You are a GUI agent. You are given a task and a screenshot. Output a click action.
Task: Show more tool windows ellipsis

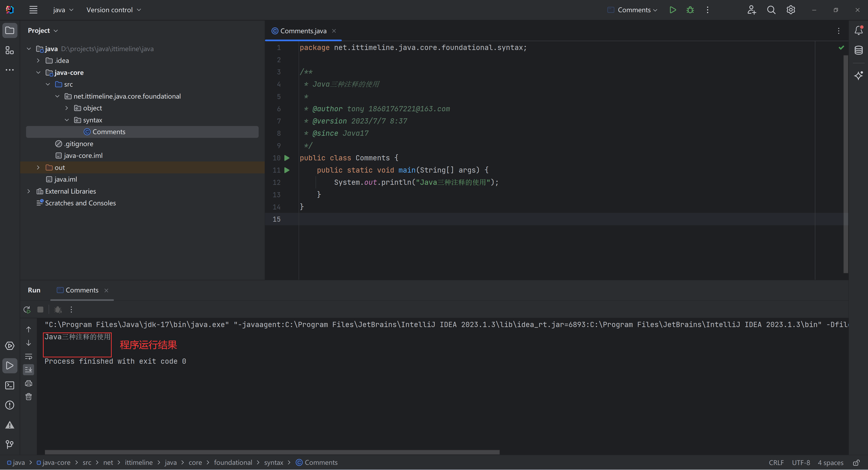pyautogui.click(x=10, y=70)
